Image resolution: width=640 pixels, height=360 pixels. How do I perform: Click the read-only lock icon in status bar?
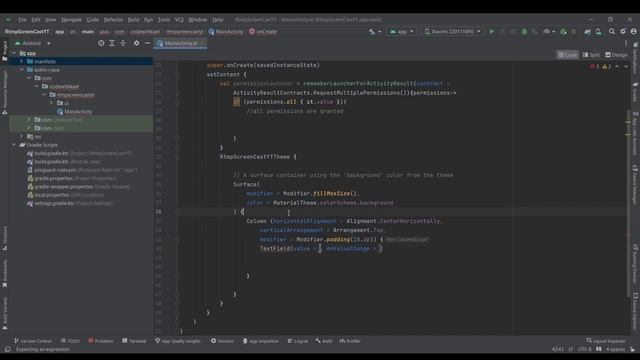click(x=632, y=349)
